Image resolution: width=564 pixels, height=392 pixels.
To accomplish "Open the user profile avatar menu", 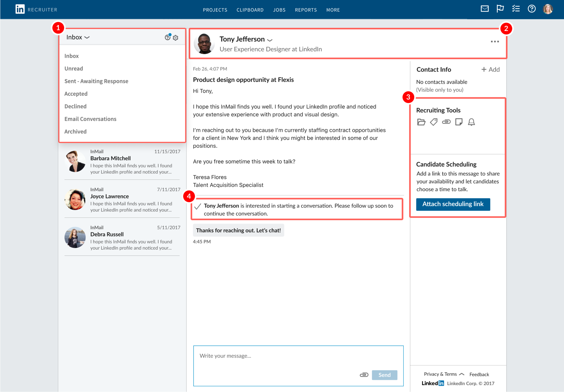I will tap(548, 9).
